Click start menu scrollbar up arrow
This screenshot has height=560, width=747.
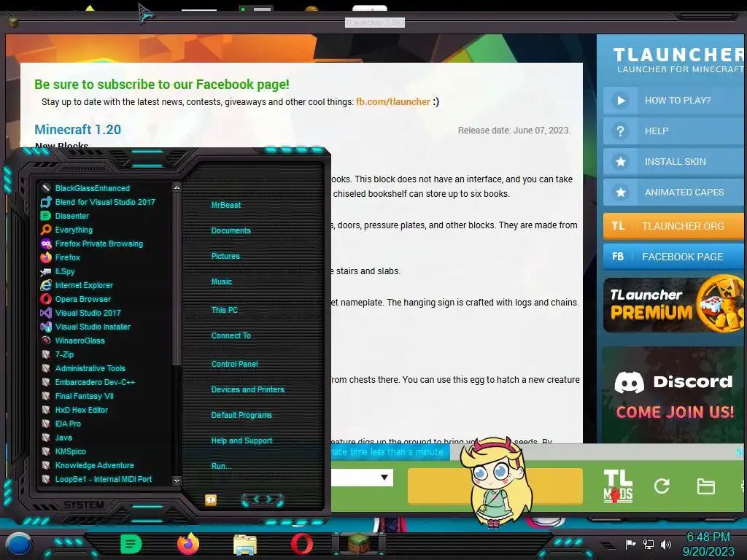(177, 187)
